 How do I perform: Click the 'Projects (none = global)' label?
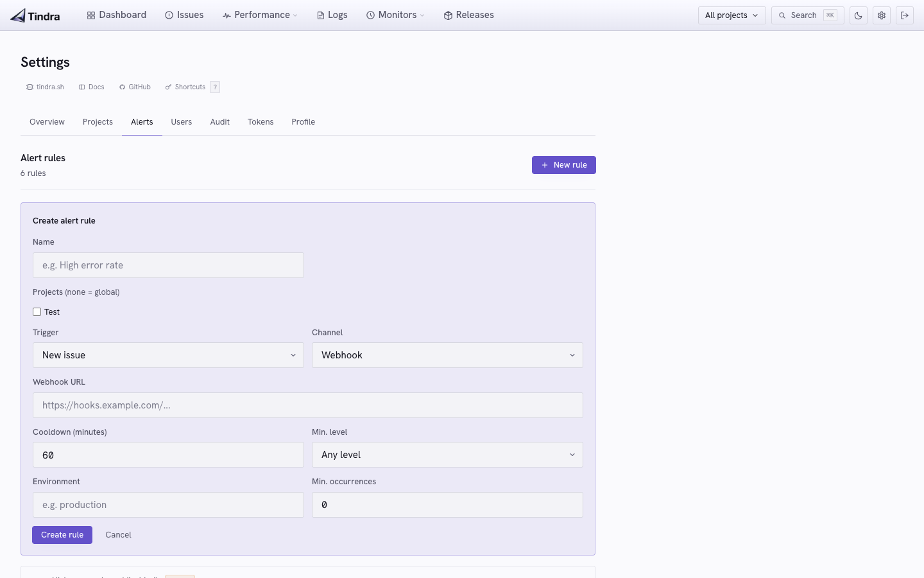pos(76,292)
